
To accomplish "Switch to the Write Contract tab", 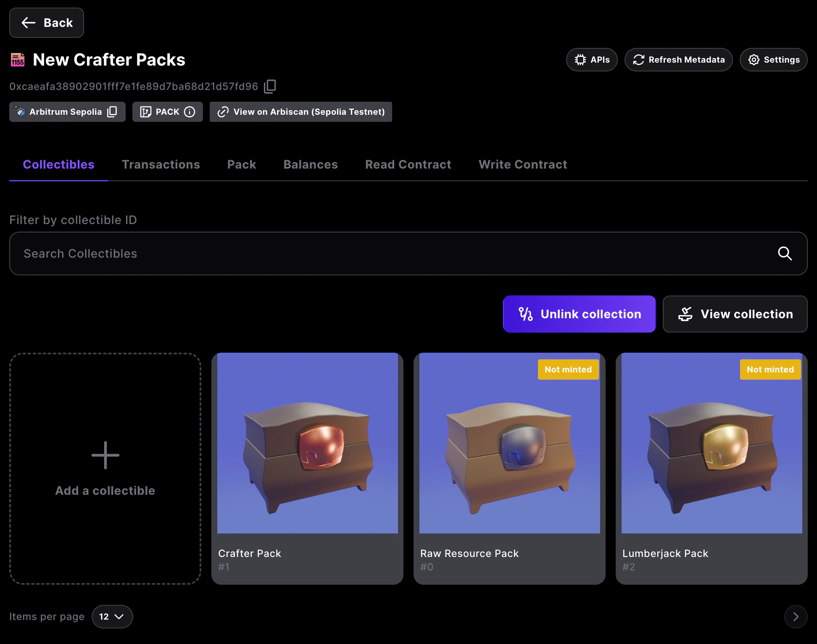I will click(523, 164).
